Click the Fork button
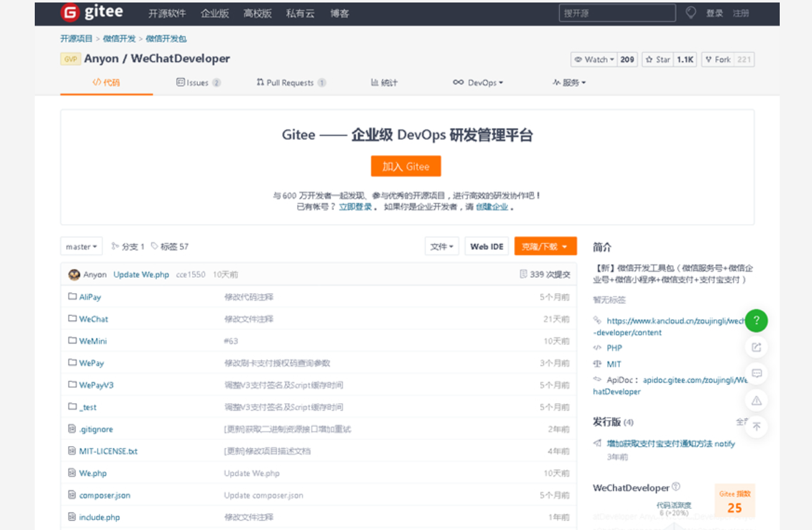 (x=718, y=60)
